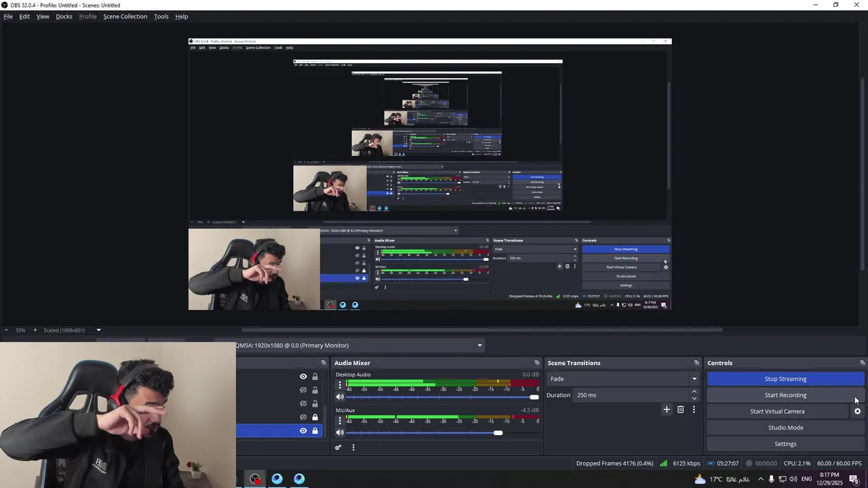Click the 60.00 / 60.00 FPS text
The height and width of the screenshot is (488, 868).
839,464
